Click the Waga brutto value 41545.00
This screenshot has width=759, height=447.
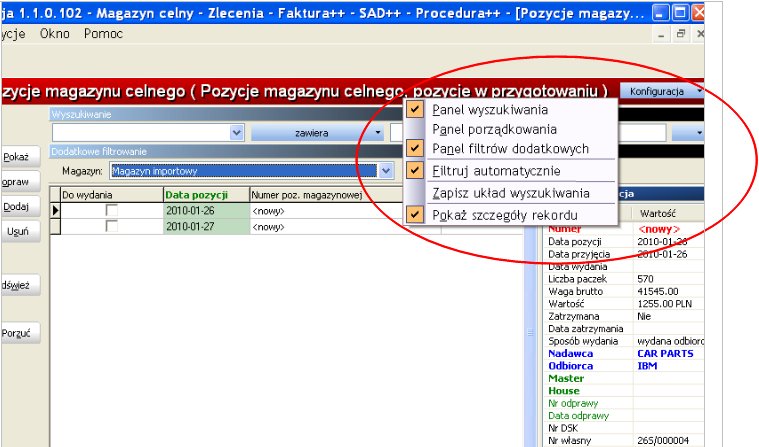point(658,291)
